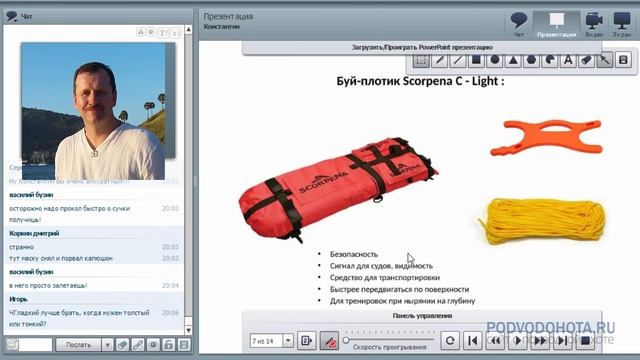
Task: Click the bell notification icon in chat
Action: [140, 32]
